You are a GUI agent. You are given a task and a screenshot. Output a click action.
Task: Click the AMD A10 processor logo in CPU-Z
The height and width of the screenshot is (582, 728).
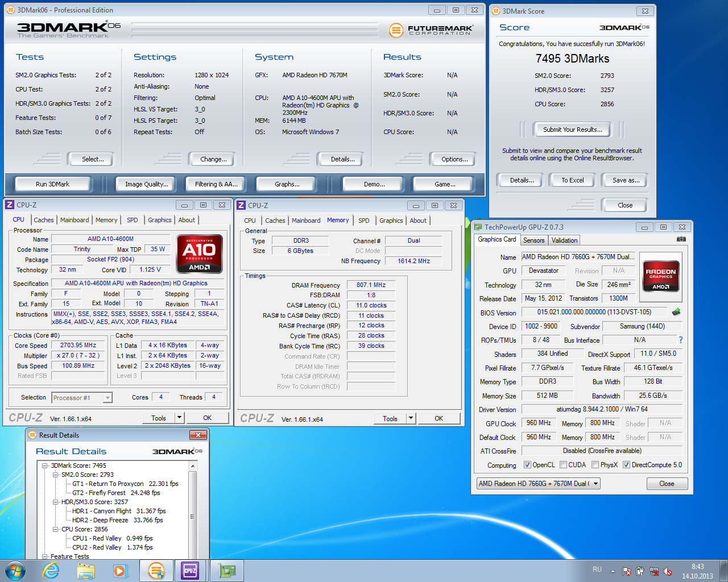(199, 253)
